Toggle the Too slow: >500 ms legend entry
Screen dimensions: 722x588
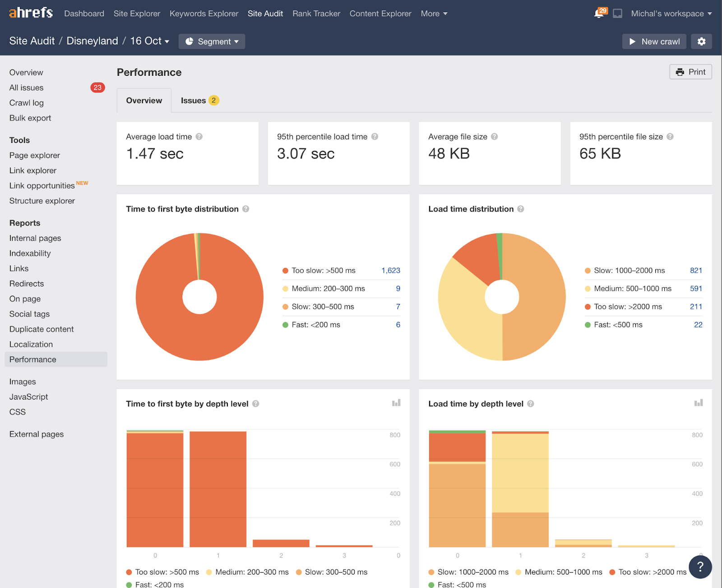pos(323,271)
